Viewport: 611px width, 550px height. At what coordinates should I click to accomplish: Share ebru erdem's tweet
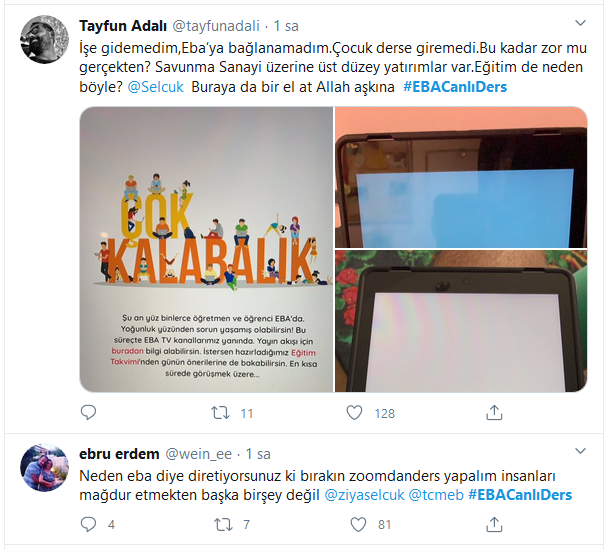tap(494, 524)
